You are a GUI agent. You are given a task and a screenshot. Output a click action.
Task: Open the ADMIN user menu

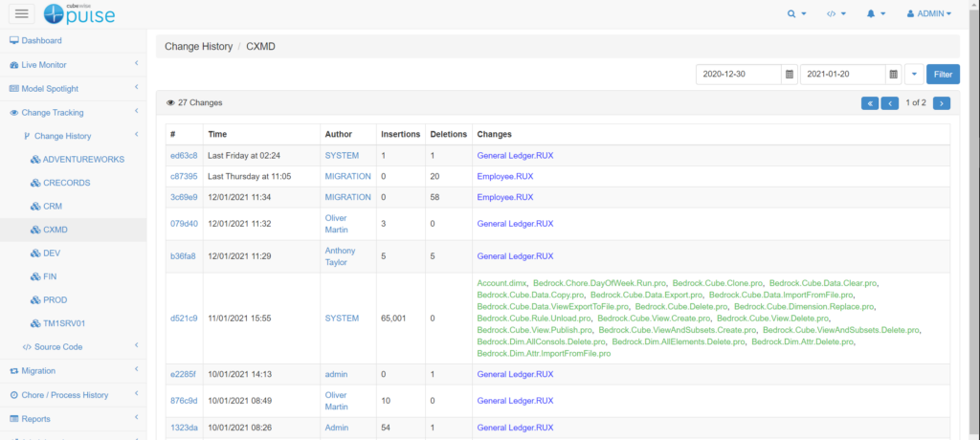928,14
